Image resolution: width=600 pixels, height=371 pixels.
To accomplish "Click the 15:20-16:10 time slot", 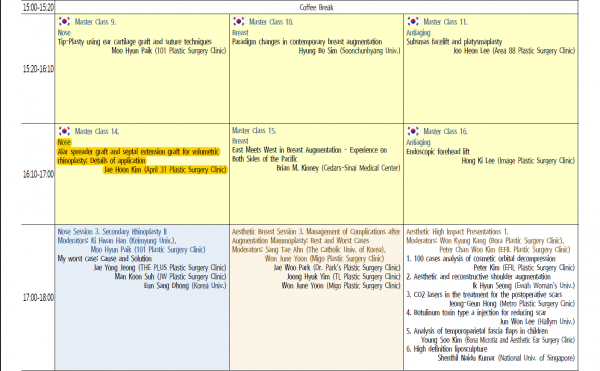I will click(38, 69).
